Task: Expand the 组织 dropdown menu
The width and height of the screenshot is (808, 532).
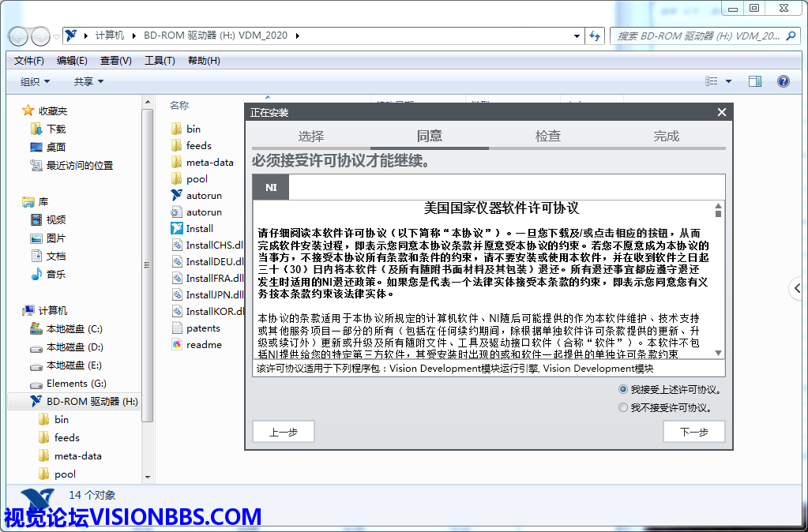Action: coord(35,81)
